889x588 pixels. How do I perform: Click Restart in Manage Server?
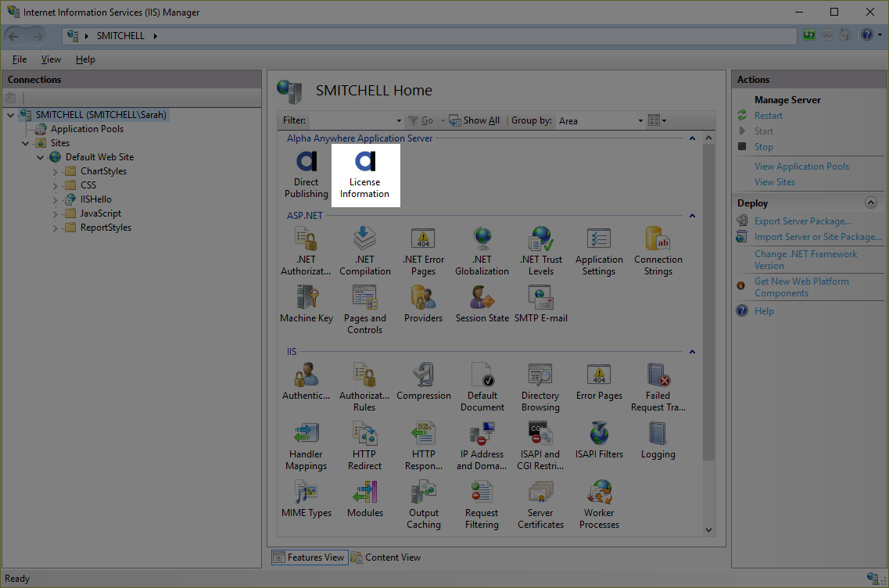(x=769, y=116)
